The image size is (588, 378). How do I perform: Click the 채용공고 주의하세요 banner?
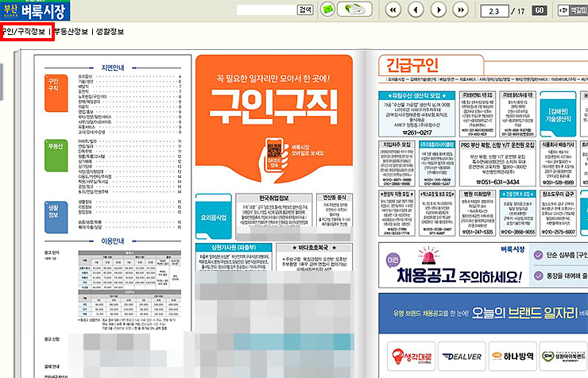[x=458, y=276]
